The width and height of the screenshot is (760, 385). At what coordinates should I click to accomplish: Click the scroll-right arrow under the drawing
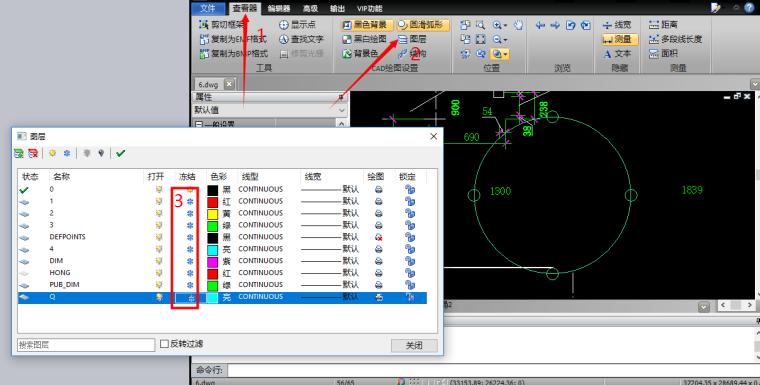tap(750, 305)
